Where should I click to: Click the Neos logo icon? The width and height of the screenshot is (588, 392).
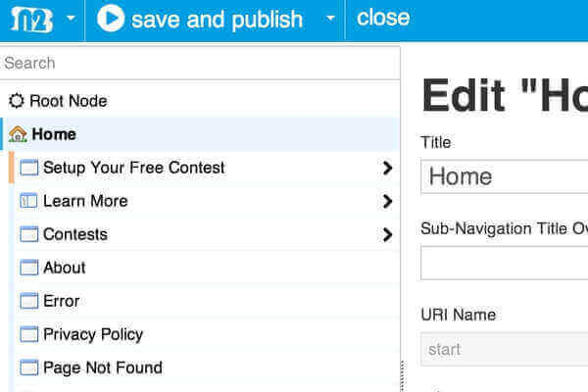pyautogui.click(x=31, y=19)
